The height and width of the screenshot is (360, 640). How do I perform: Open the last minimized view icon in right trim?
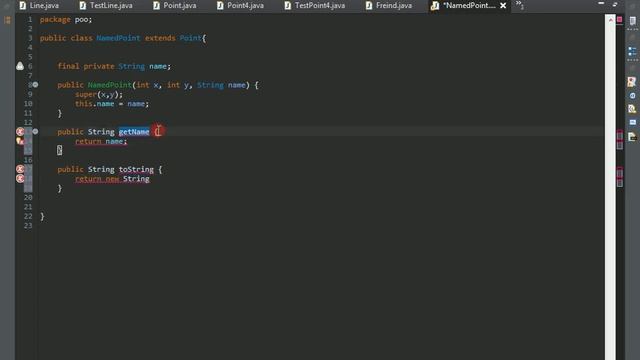point(632,136)
